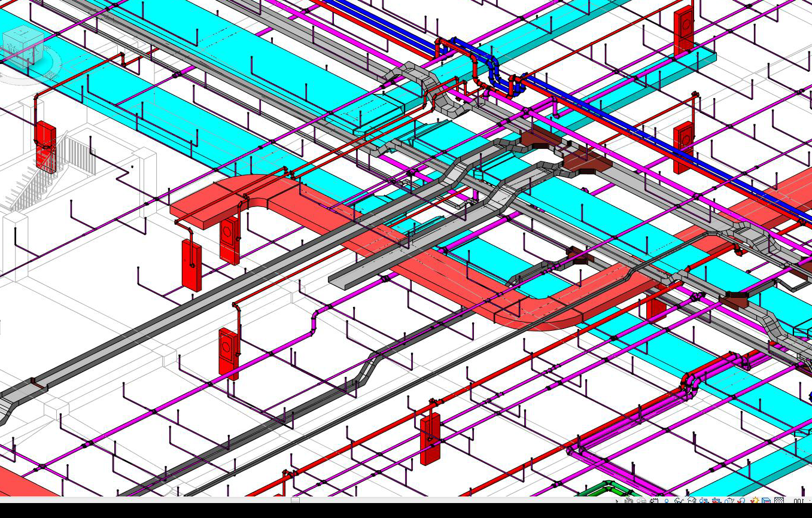Click the Unlocked 3D View house icon
Viewport: 812px width, 518px height.
(x=692, y=501)
